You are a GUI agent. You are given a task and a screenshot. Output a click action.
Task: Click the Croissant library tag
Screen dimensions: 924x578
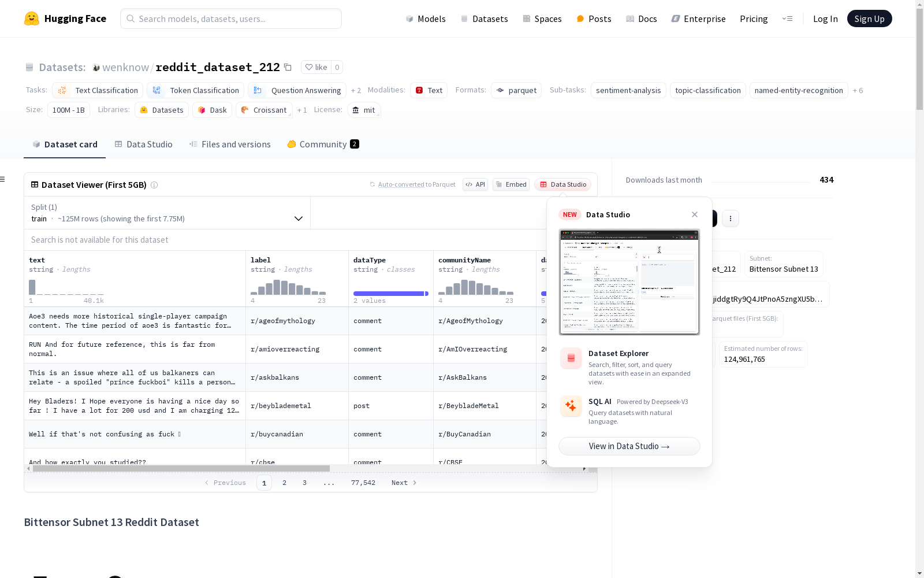point(264,110)
